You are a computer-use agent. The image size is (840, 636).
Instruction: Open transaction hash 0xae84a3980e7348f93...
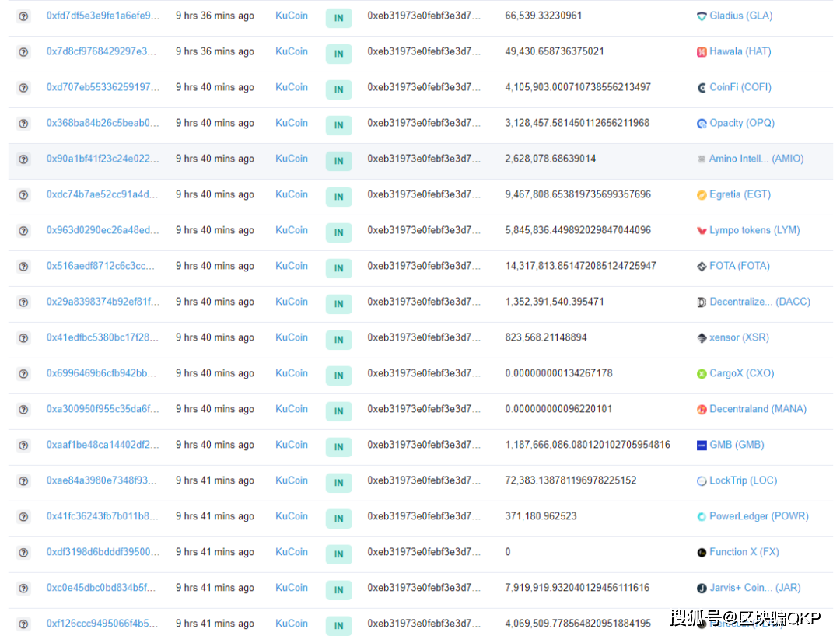point(101,480)
